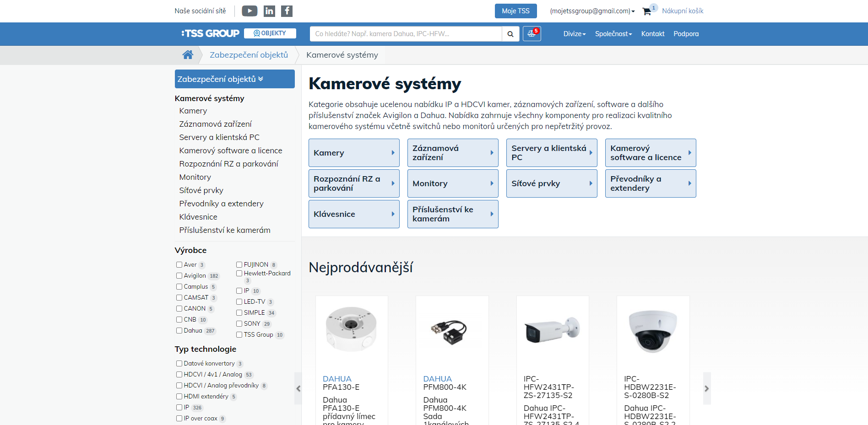The width and height of the screenshot is (868, 425).
Task: Go to home via breadcrumb house icon
Action: (x=188, y=55)
